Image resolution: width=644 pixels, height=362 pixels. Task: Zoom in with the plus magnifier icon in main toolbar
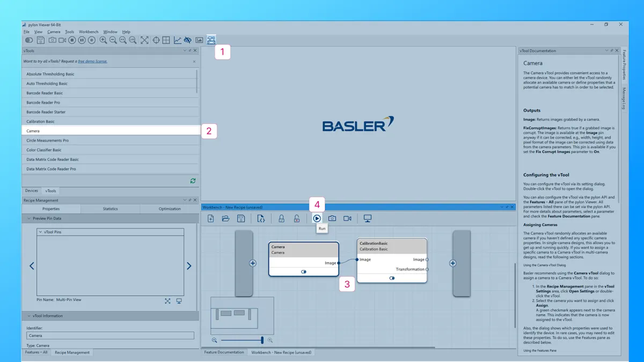pyautogui.click(x=103, y=40)
